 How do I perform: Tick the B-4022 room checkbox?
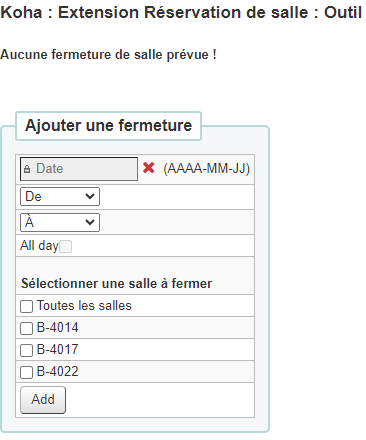[x=27, y=372]
